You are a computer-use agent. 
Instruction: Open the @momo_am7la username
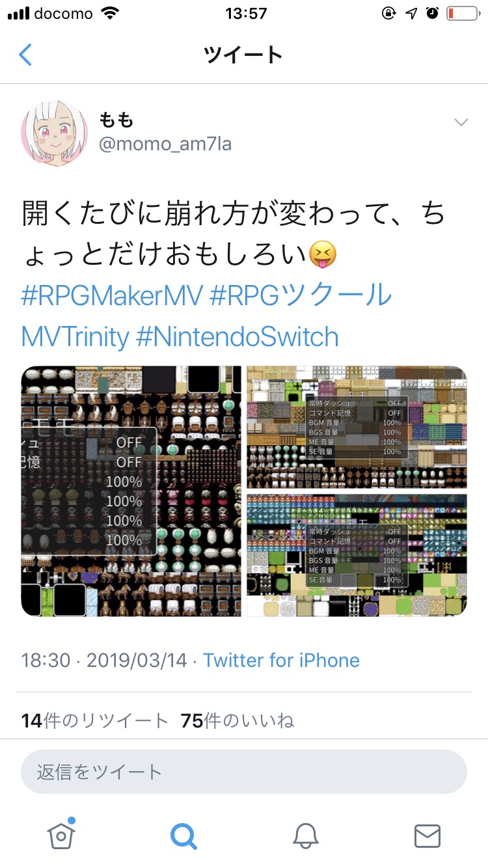coord(165,143)
